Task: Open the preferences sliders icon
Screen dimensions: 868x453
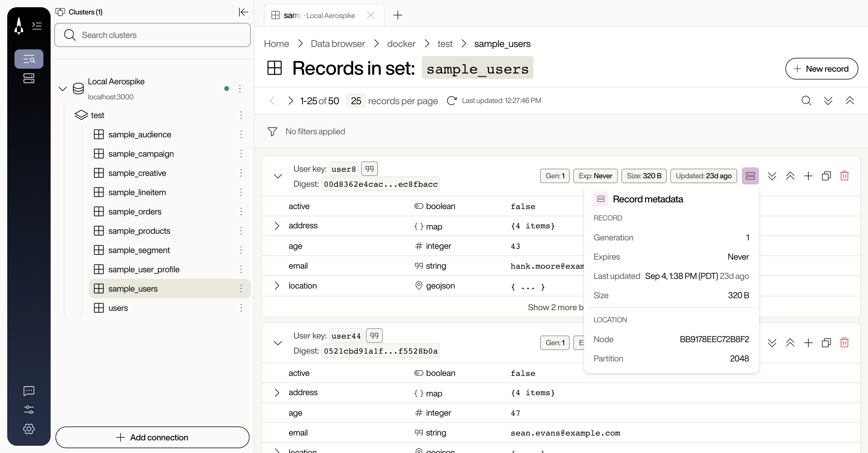Action: tap(29, 410)
